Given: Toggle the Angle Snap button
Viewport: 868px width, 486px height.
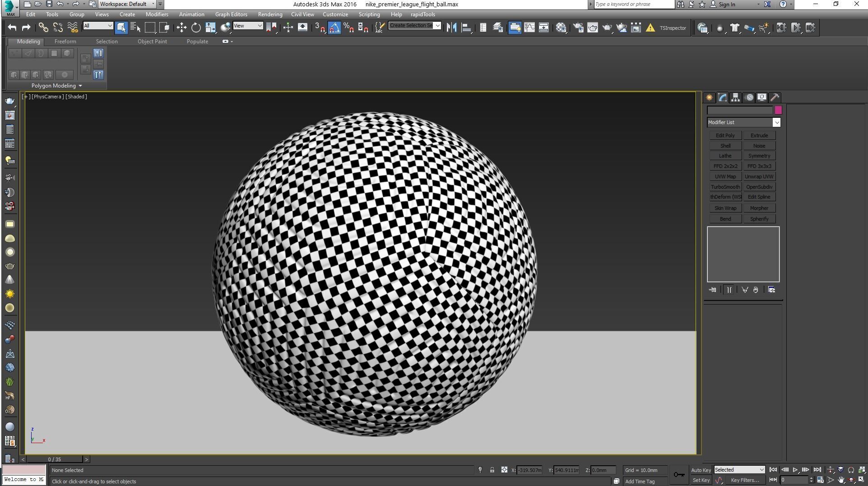Looking at the screenshot, I should click(334, 28).
